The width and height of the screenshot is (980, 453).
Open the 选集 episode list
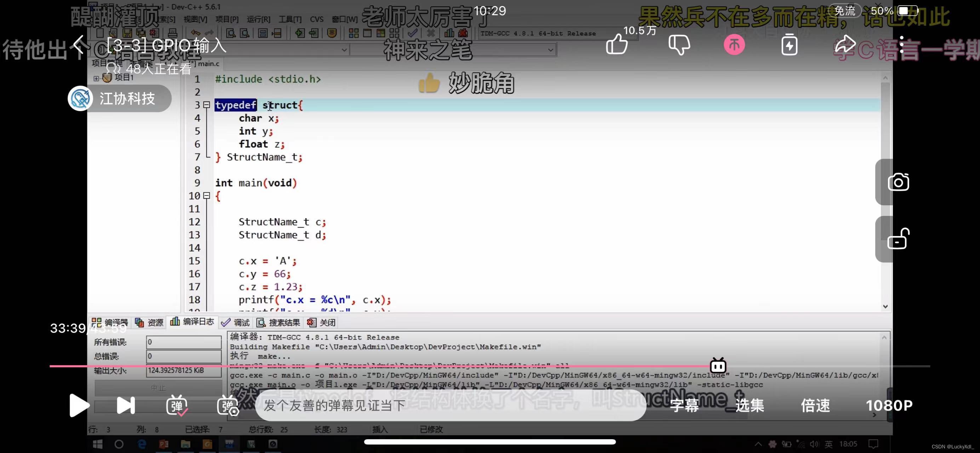(x=750, y=406)
